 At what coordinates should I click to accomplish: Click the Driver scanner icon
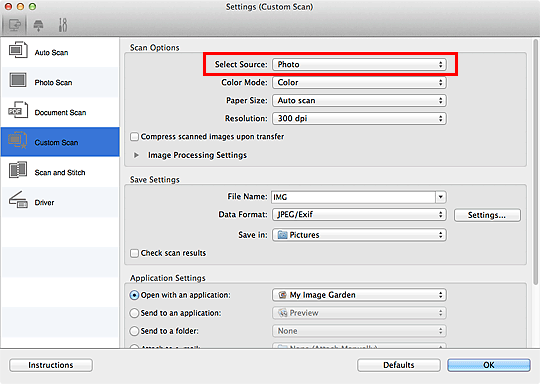[x=18, y=200]
